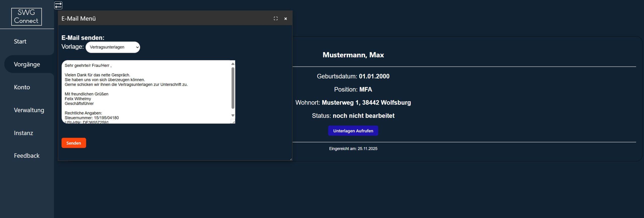
Task: Click the dialog's bottom-right resize grip
Action: [291, 159]
